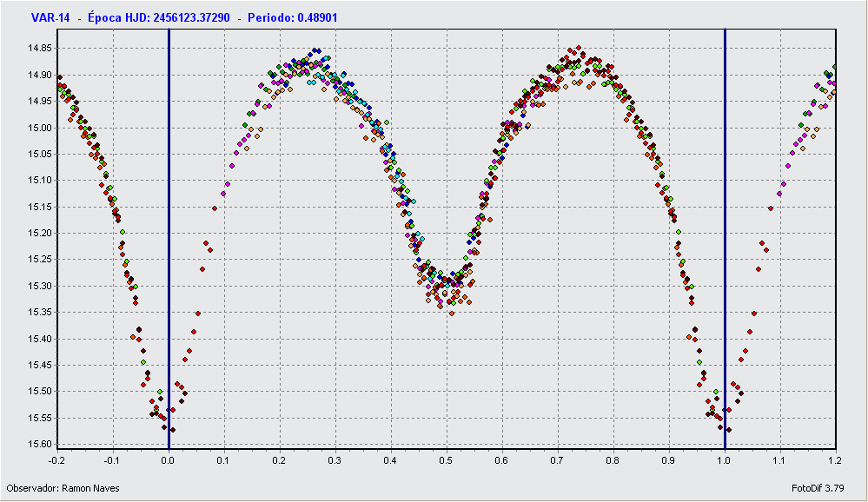Click the Observador: Ramon Naves text

tap(63, 488)
